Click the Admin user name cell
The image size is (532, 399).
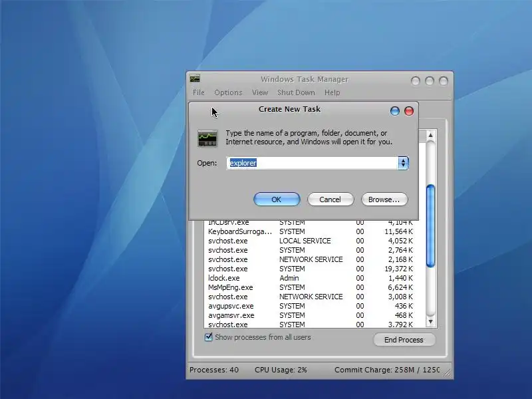pos(289,278)
